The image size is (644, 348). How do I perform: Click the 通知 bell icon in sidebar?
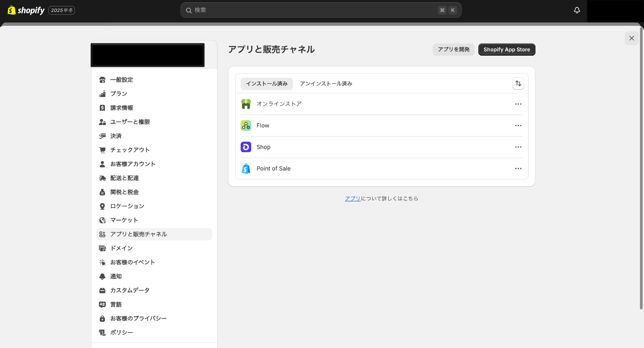click(103, 276)
